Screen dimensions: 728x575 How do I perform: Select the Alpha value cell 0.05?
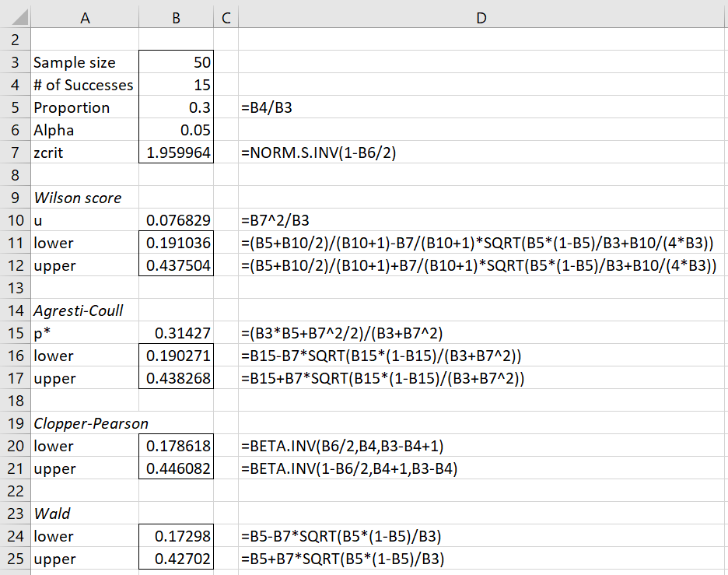[x=176, y=130]
